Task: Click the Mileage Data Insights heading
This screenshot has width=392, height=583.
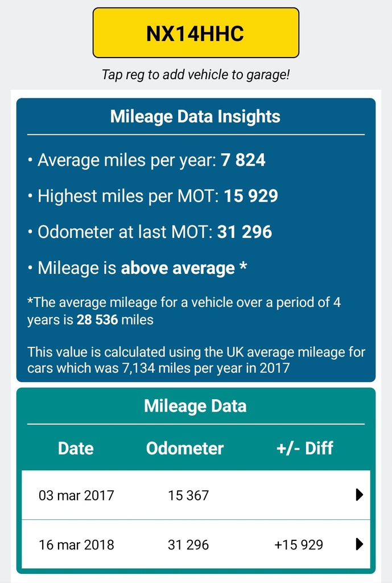Action: pos(195,117)
